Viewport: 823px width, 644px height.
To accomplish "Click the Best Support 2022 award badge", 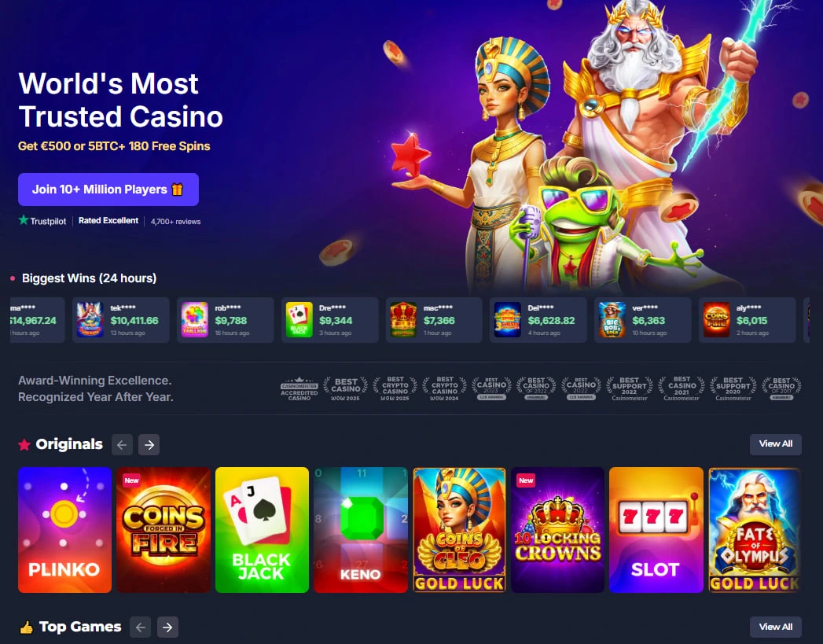I will [x=630, y=389].
